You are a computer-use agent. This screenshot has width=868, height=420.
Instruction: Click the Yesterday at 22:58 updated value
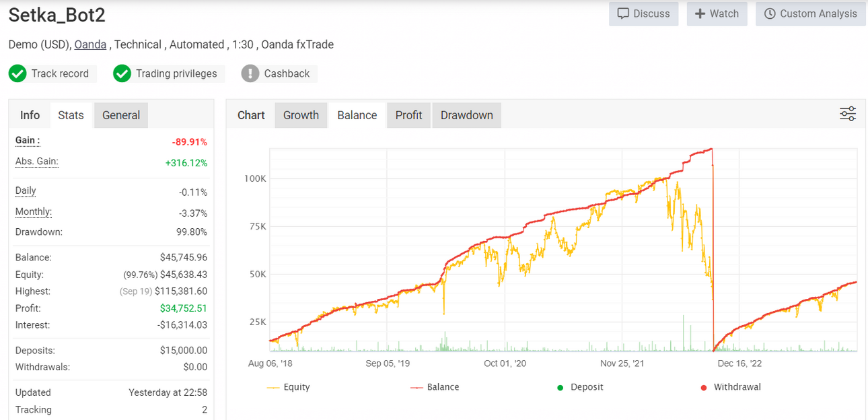pos(168,392)
